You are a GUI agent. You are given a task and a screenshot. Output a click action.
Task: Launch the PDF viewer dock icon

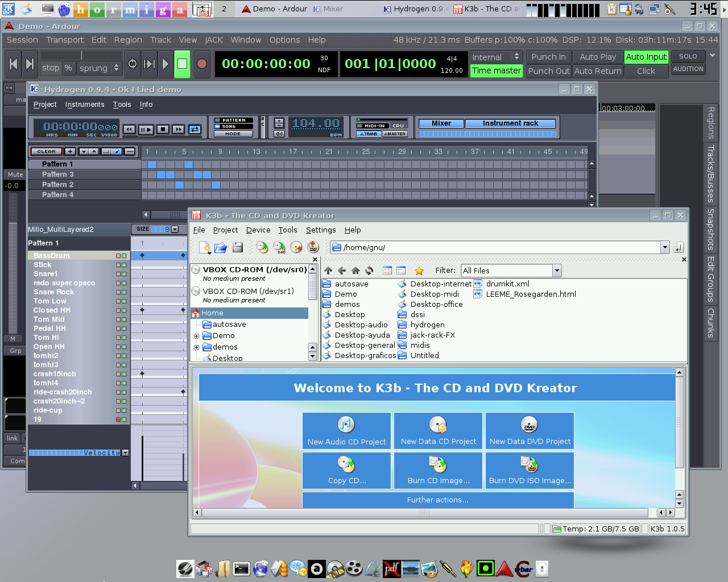[x=391, y=568]
